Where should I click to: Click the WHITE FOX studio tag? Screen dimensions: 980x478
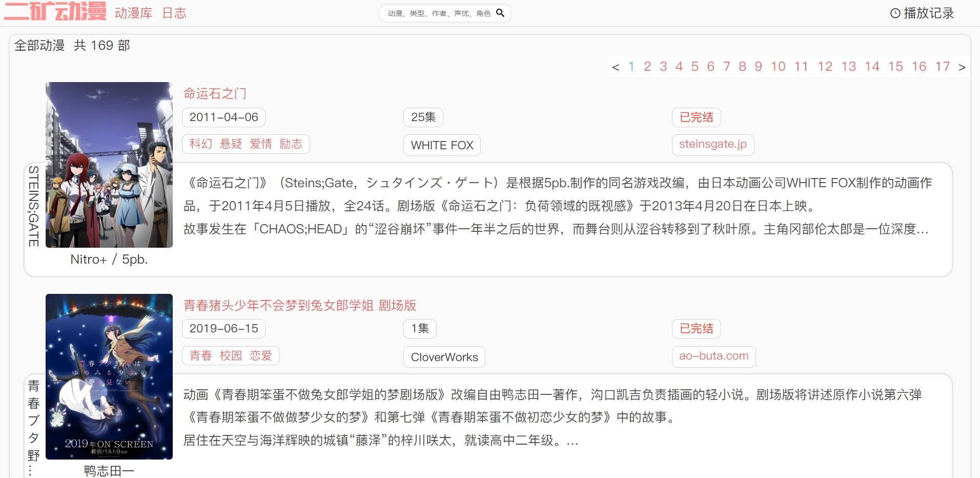[x=442, y=145]
